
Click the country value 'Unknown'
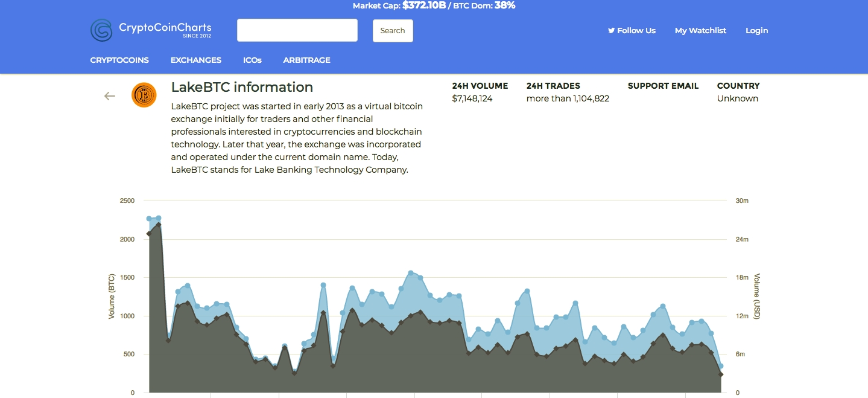(x=738, y=98)
